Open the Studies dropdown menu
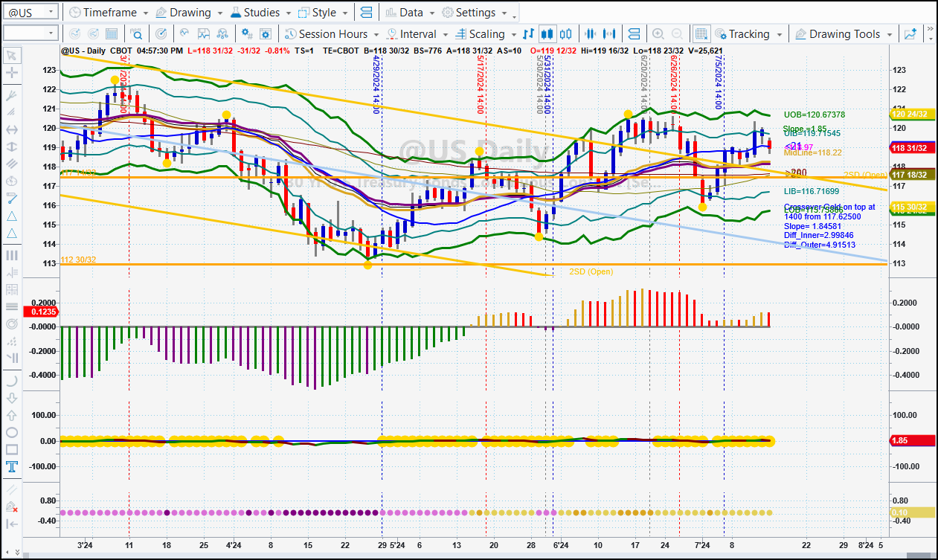 point(261,13)
